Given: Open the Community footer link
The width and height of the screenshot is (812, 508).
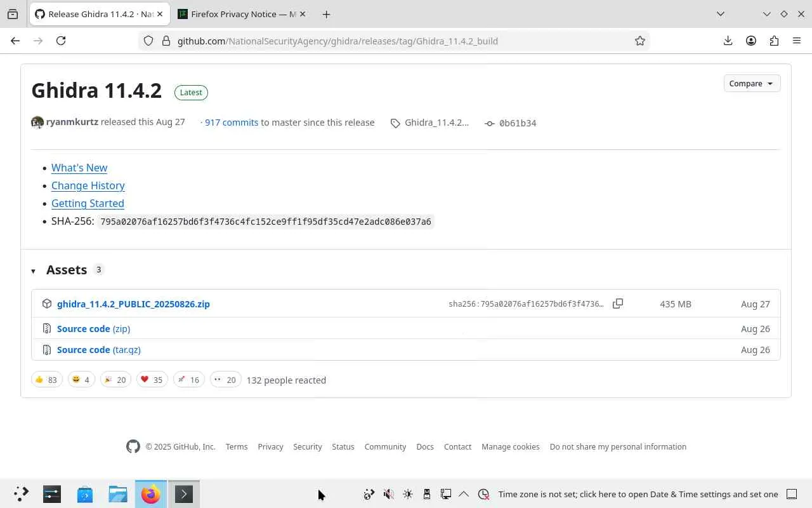Looking at the screenshot, I should point(385,446).
